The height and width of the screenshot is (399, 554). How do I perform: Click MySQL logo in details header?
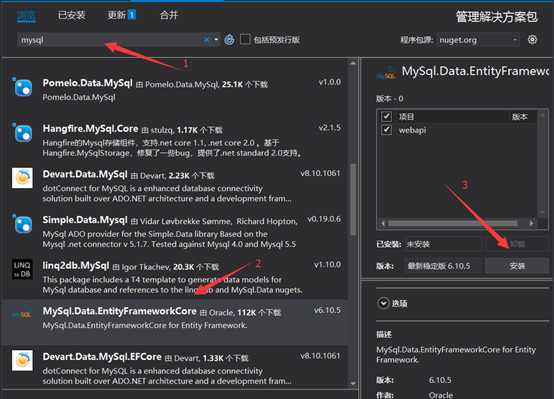tap(386, 74)
